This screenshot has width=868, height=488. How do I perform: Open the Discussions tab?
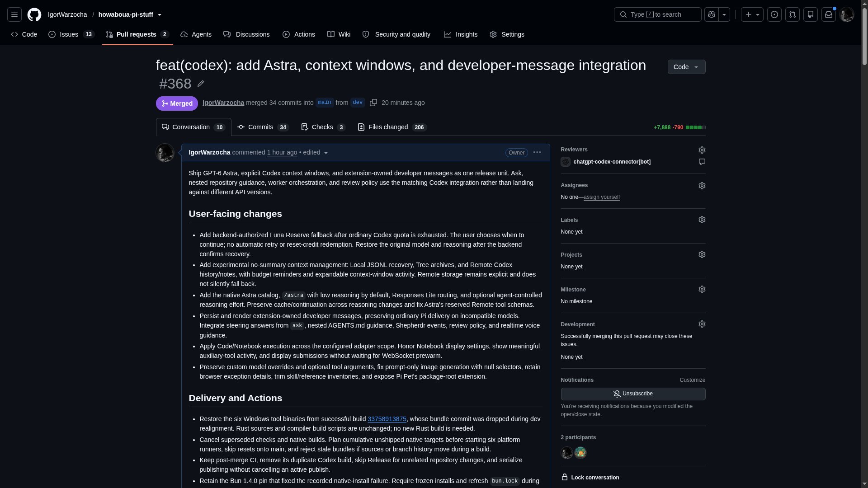pos(246,34)
